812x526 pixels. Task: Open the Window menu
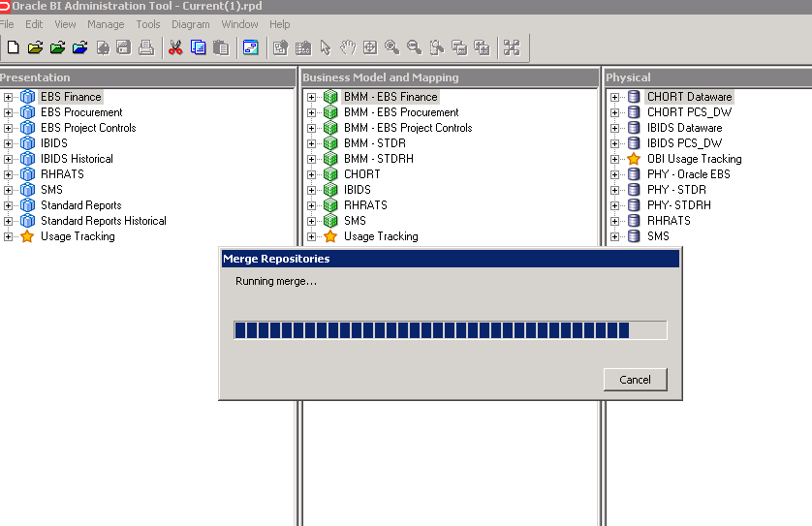point(239,24)
